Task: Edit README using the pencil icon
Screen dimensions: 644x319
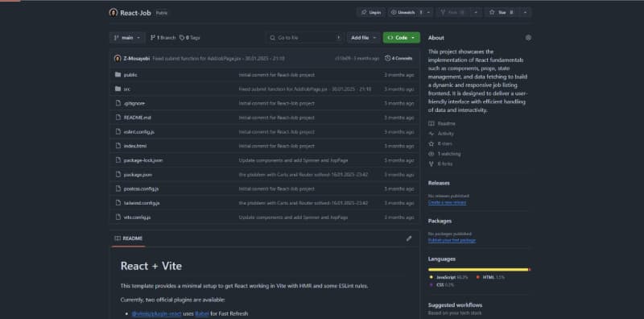Action: tap(409, 238)
